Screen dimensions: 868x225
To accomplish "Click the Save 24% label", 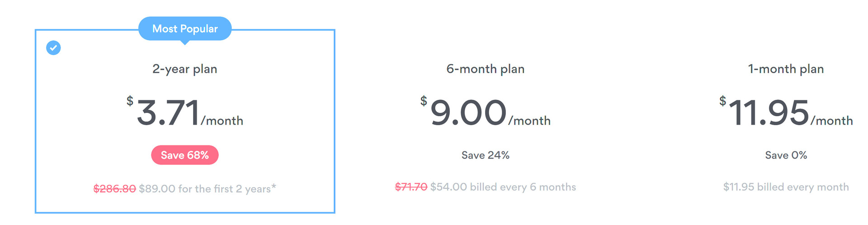I will pyautogui.click(x=485, y=155).
